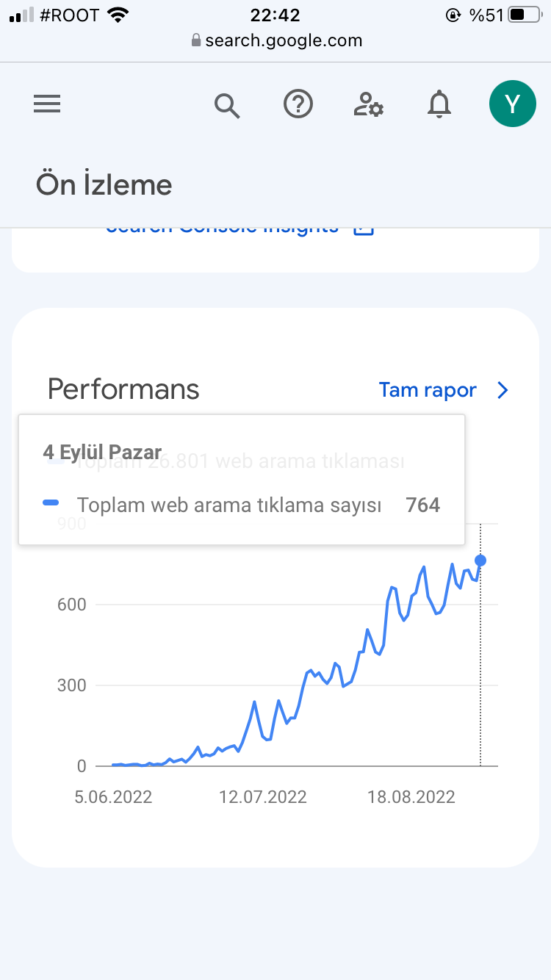
Task: Open the help question mark icon
Action: pos(298,104)
